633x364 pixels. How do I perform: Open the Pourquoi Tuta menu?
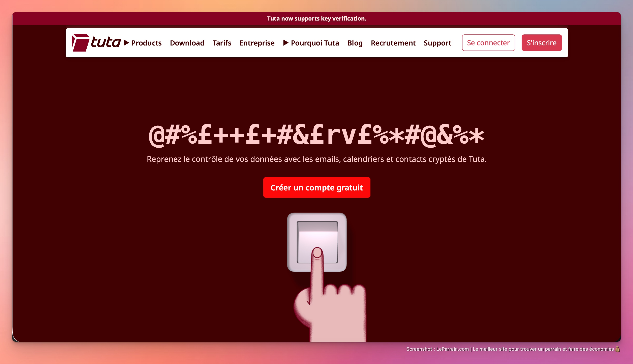(x=315, y=43)
